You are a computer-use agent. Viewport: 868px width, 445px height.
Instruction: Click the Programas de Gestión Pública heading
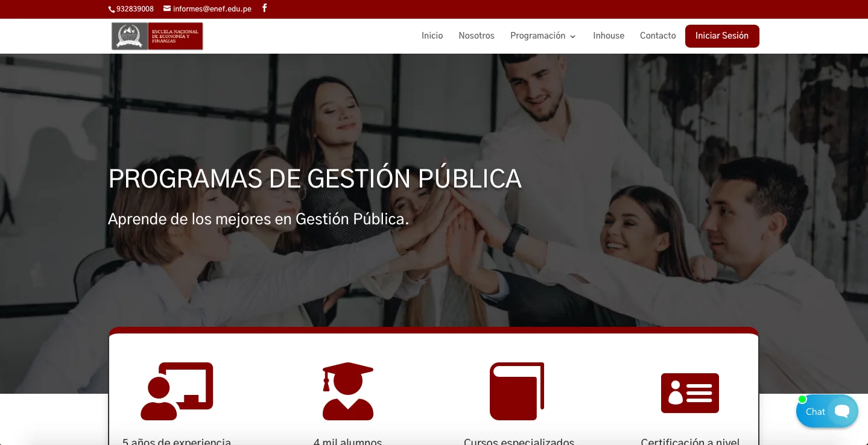point(315,178)
